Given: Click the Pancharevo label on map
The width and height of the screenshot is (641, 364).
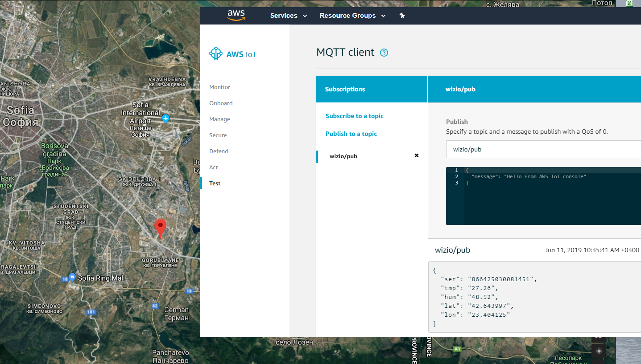Looking at the screenshot, I should pos(170,356).
